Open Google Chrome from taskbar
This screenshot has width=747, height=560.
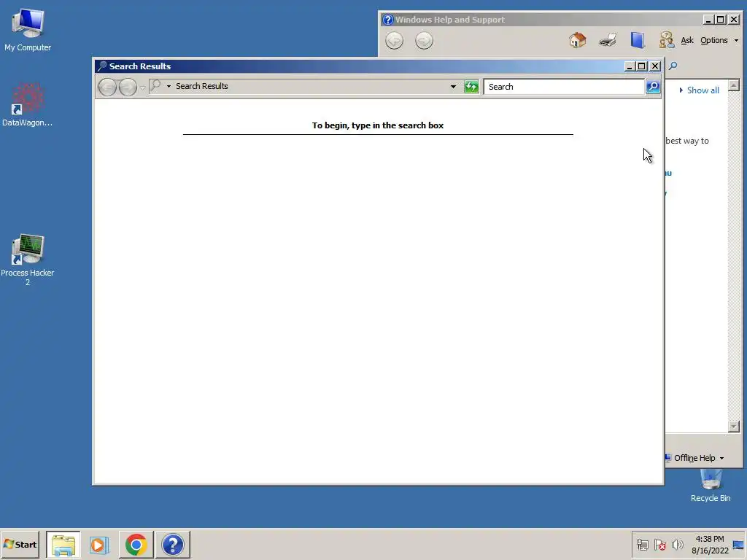click(x=136, y=544)
